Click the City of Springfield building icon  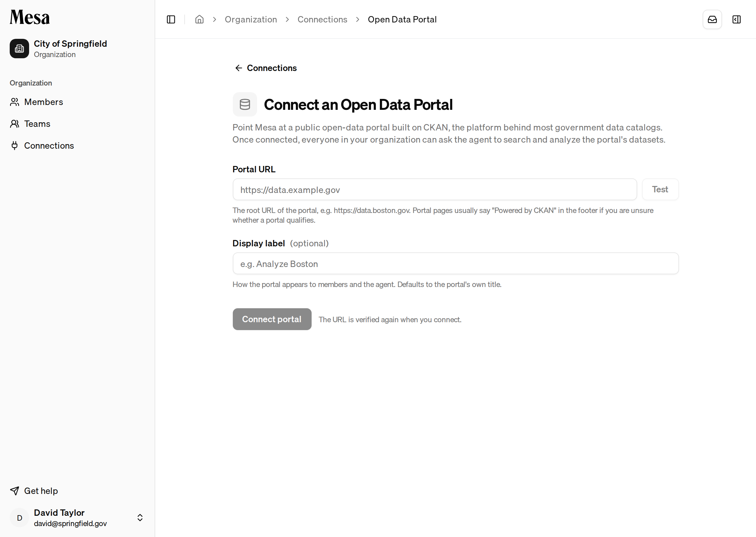pos(19,49)
